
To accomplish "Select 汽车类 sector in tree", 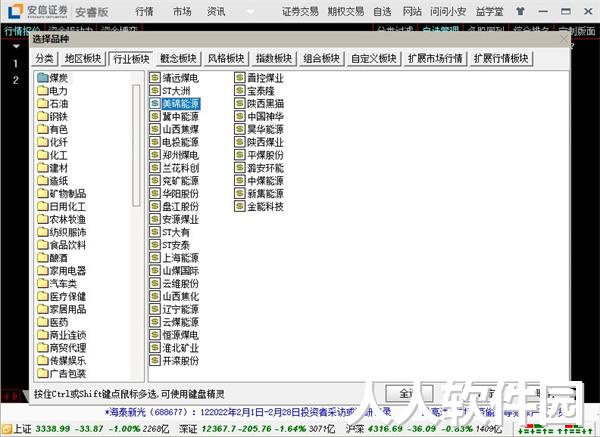I will point(57,284).
